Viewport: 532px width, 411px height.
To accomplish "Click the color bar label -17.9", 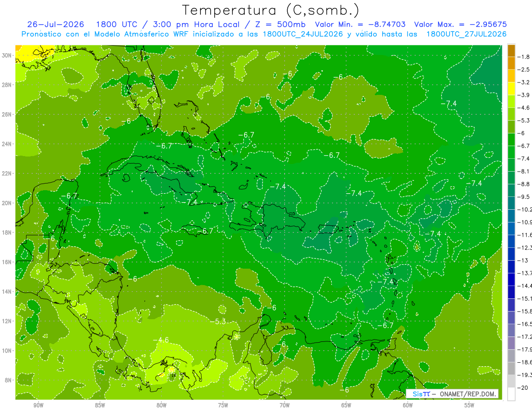I will [x=524, y=349].
